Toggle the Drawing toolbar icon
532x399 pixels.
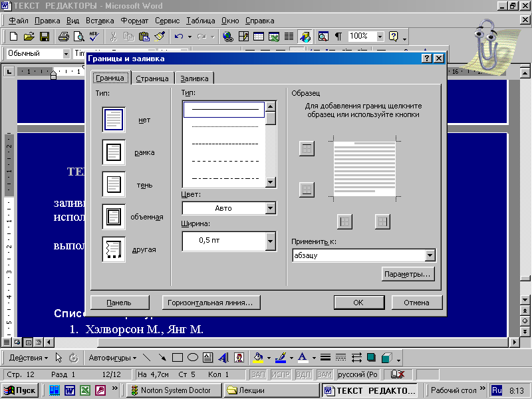click(x=305, y=37)
